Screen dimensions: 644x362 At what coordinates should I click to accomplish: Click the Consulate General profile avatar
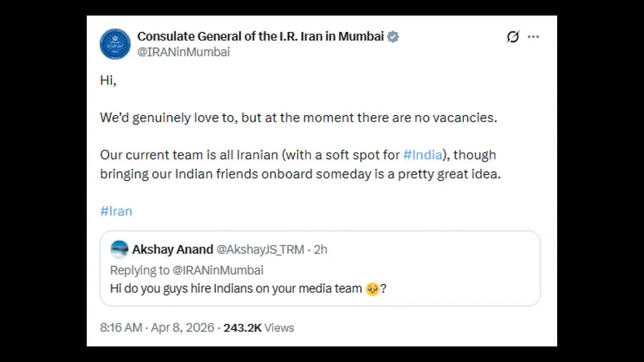[x=115, y=44]
